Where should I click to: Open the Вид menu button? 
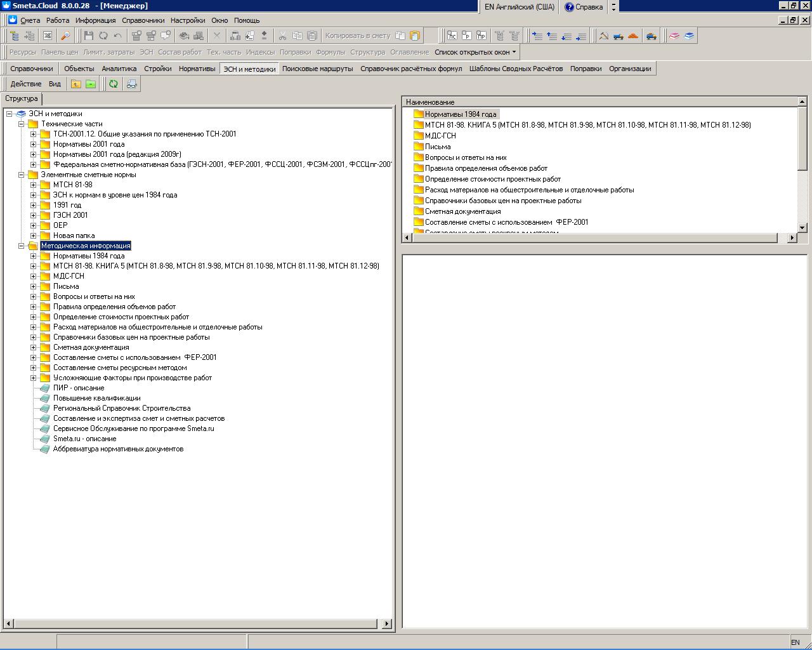[x=55, y=84]
